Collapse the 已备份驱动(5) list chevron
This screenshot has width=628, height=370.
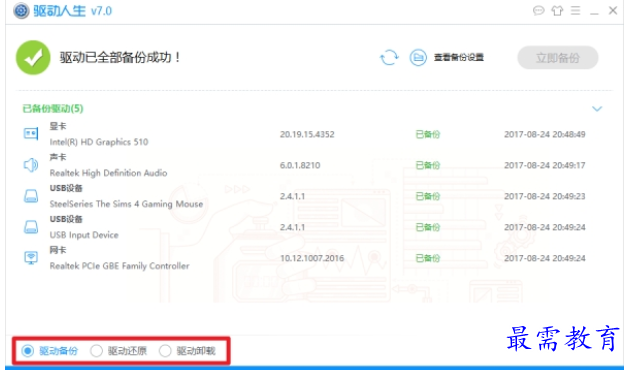pyautogui.click(x=597, y=109)
